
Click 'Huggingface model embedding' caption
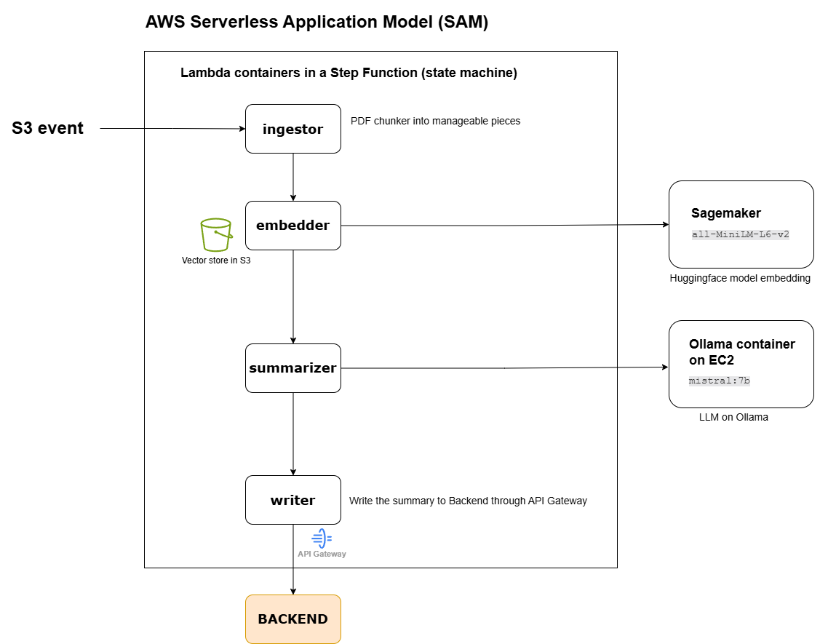[740, 278]
